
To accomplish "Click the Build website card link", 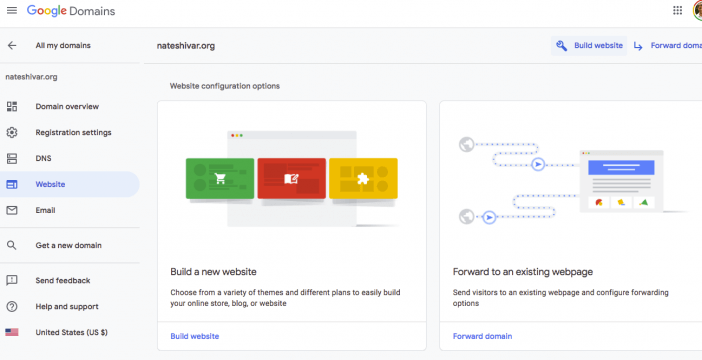I will click(195, 336).
